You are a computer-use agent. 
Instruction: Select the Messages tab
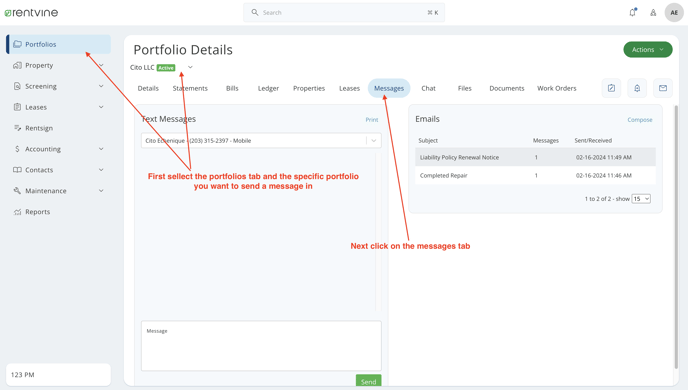coord(389,88)
